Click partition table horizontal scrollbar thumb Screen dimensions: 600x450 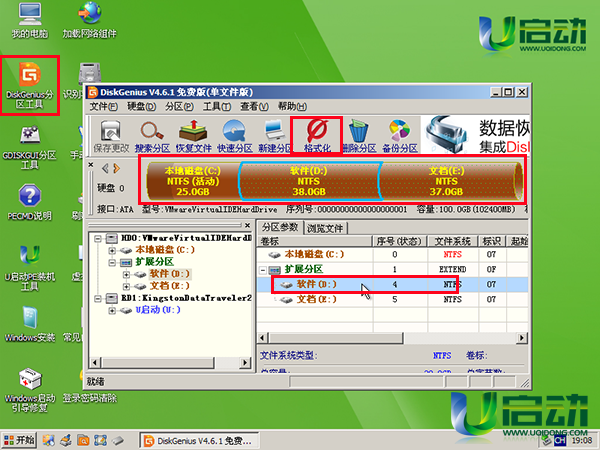[x=336, y=338]
